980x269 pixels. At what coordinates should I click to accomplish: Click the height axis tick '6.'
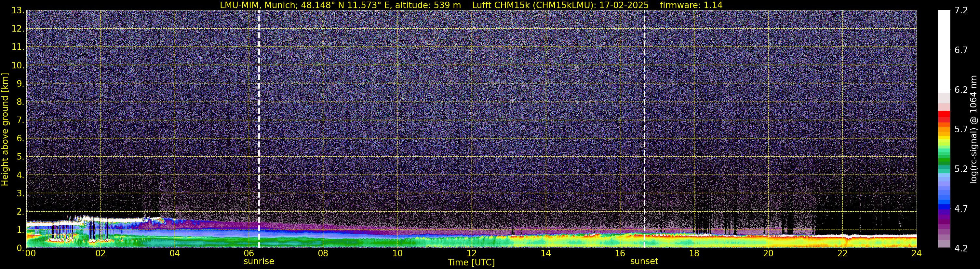click(x=20, y=139)
